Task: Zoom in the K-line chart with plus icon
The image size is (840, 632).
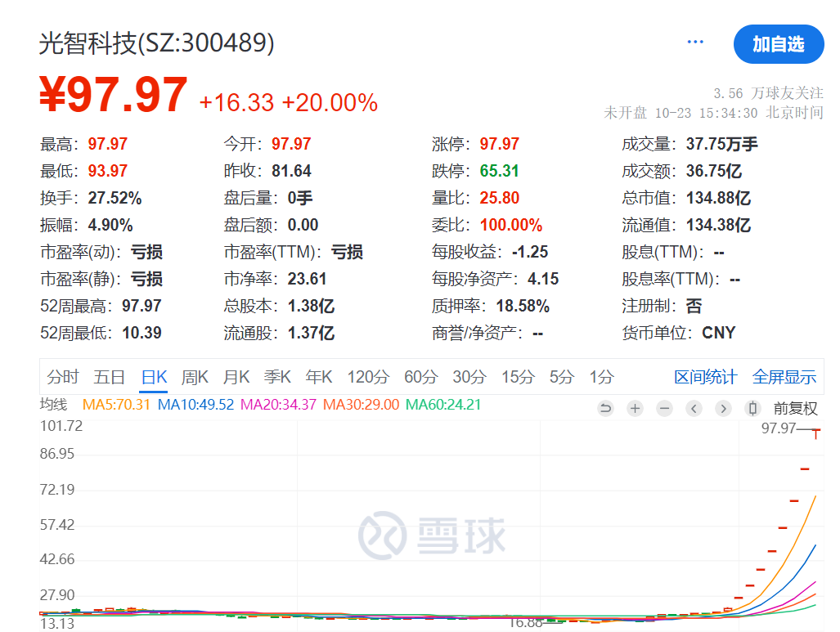Action: click(x=635, y=409)
